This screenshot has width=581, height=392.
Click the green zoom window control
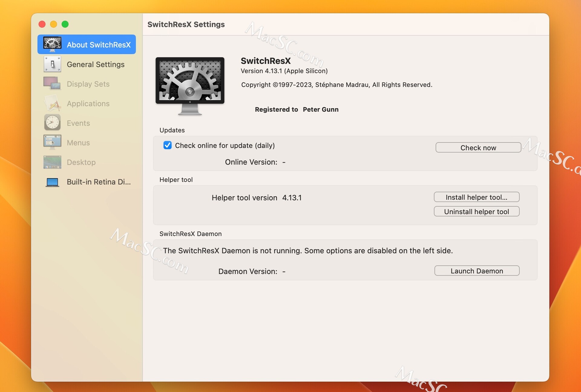[65, 24]
